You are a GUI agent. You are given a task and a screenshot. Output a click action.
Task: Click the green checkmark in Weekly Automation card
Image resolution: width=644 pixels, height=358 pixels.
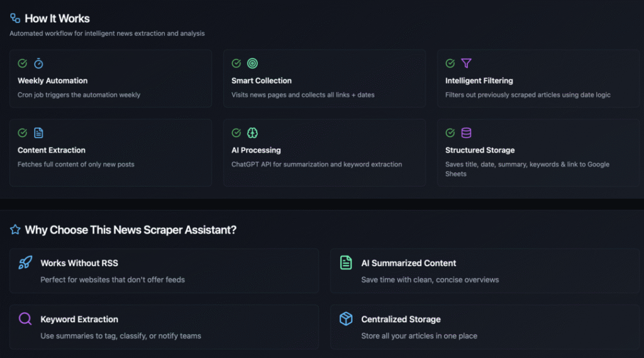(x=23, y=64)
